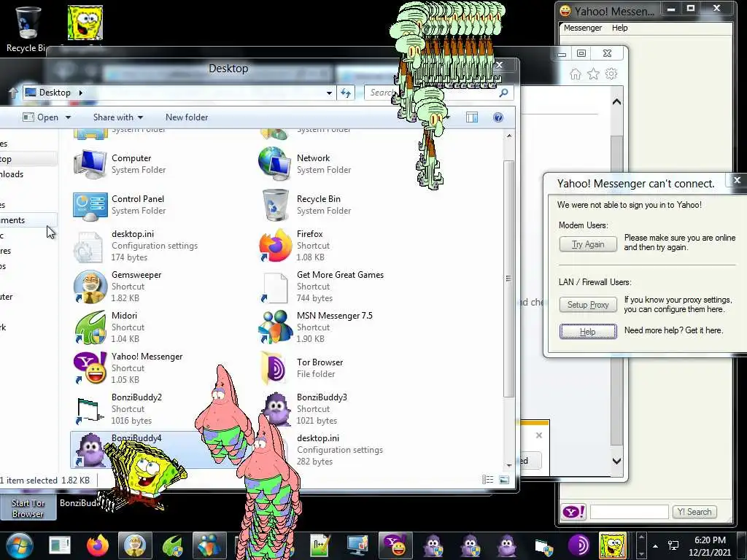Click browser window scroll up arrow
747x560 pixels.
[x=616, y=101]
